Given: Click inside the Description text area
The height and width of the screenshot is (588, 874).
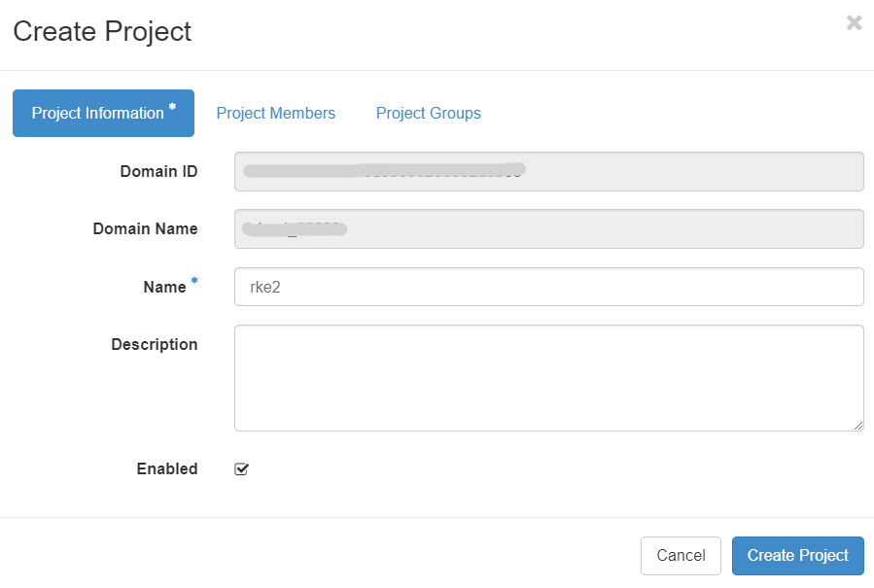Looking at the screenshot, I should 548,377.
